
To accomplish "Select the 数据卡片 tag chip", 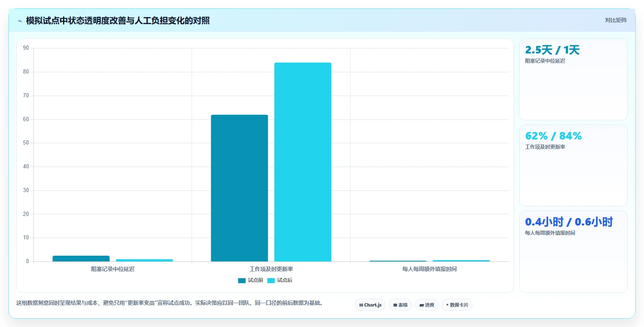I will tap(457, 305).
